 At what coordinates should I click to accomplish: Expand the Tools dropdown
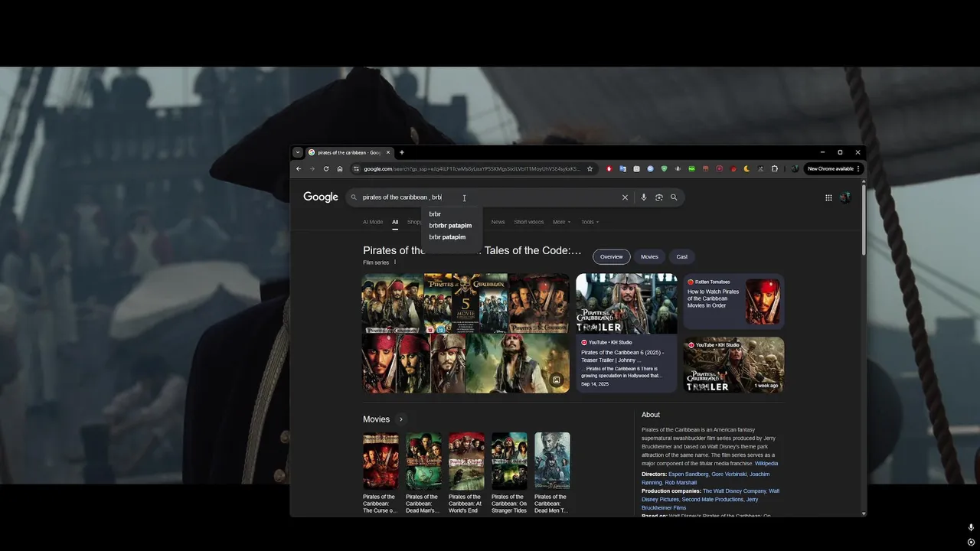[590, 222]
